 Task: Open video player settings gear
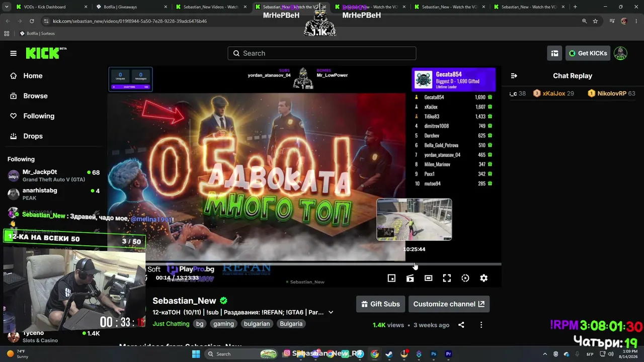tap(484, 278)
